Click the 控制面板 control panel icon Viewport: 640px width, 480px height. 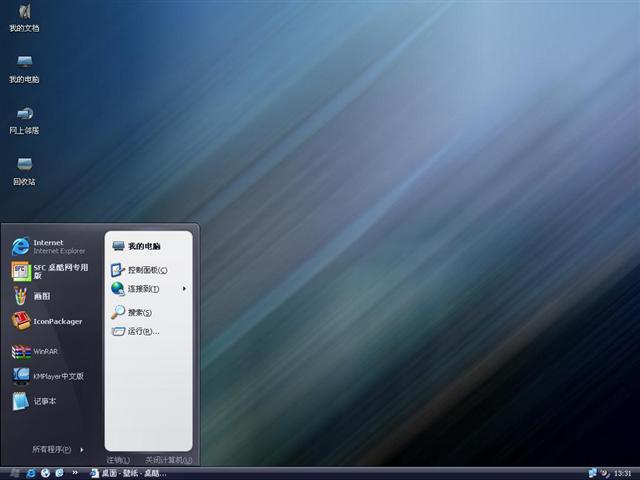point(118,270)
